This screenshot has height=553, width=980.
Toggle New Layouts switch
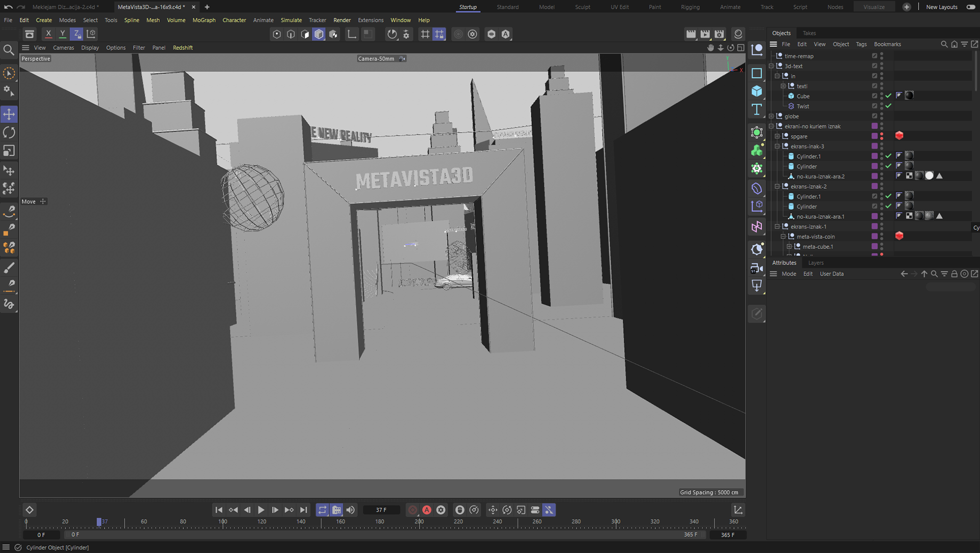coord(971,7)
